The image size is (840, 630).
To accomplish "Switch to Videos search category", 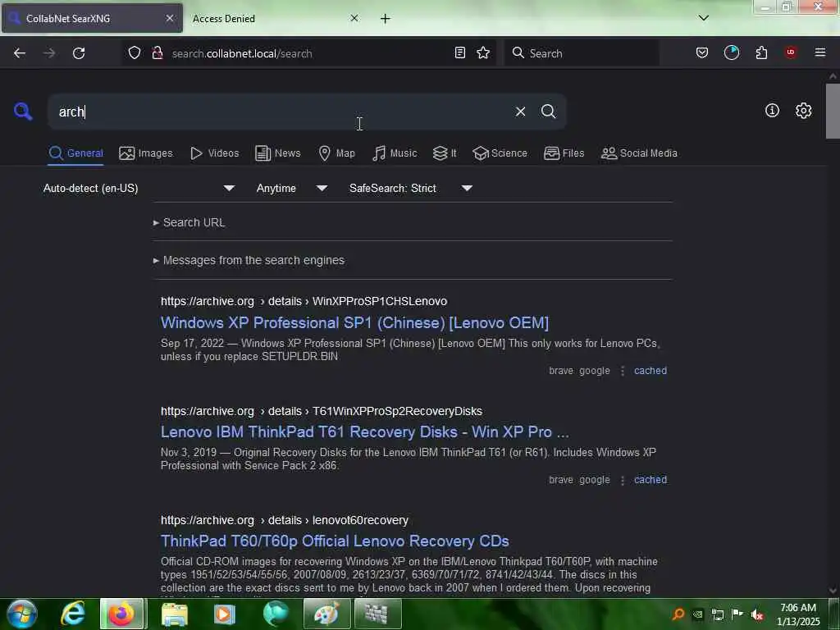I will tap(214, 153).
